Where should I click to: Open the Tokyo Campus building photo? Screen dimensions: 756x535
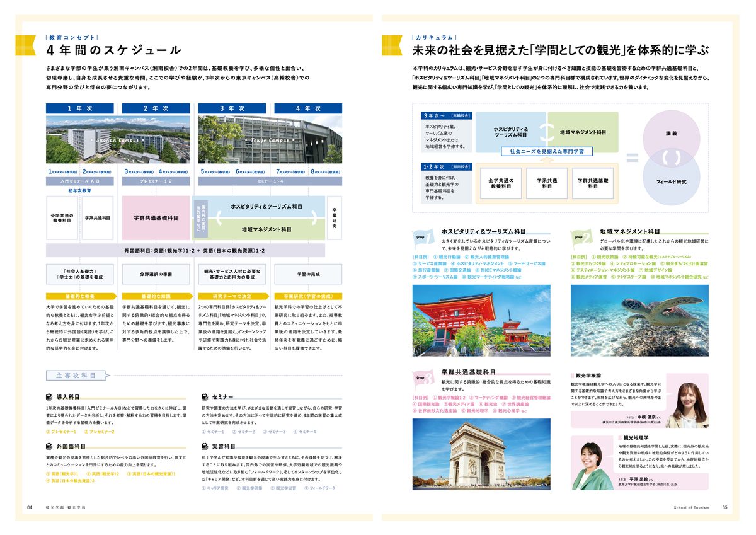270,139
